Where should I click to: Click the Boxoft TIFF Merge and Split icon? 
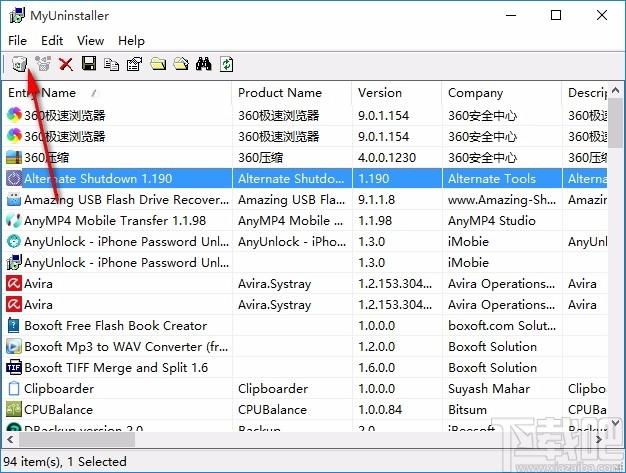point(14,367)
